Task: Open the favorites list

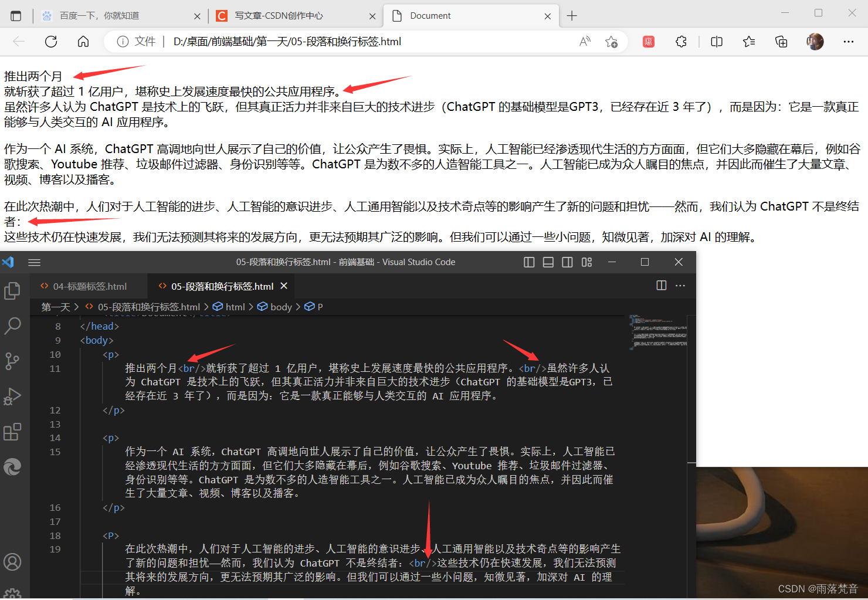Action: point(749,42)
